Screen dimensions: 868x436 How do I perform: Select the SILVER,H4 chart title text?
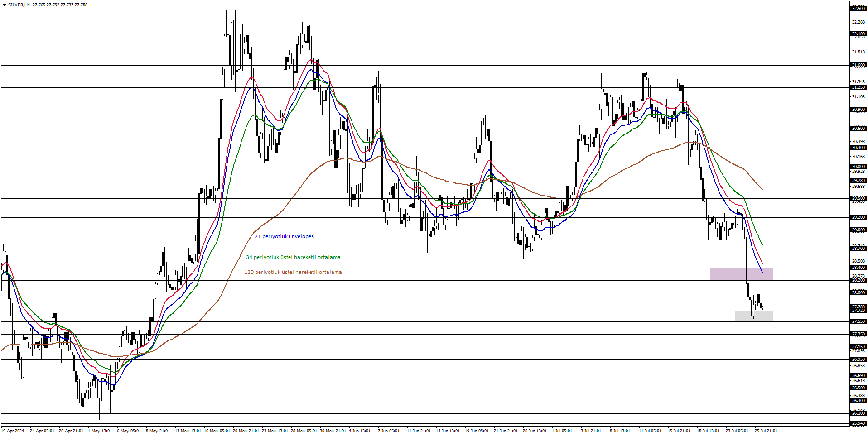(19, 5)
